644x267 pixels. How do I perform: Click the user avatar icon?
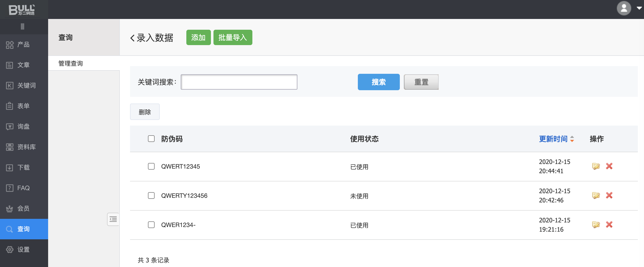pos(624,8)
